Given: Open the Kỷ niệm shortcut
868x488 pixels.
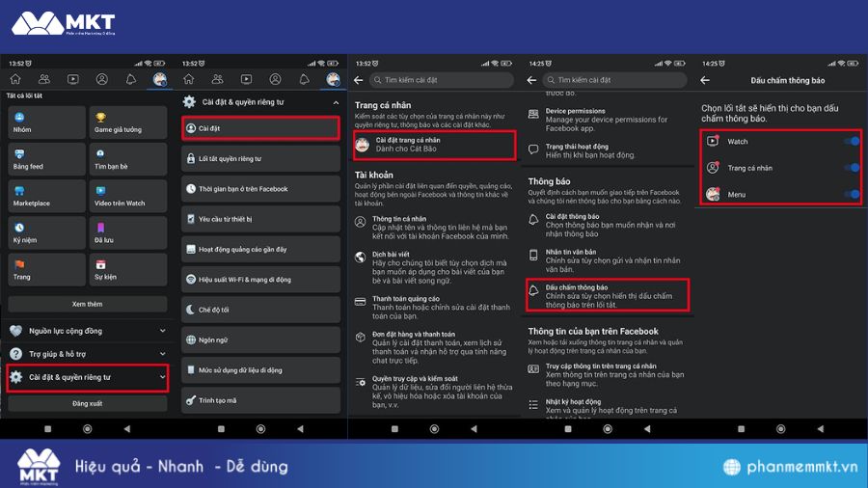Looking at the screenshot, I should 47,233.
